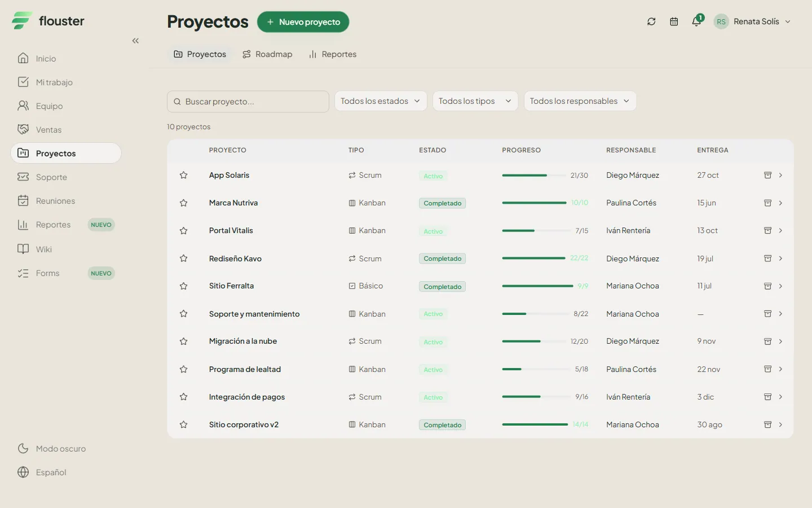Open the calendar icon in header
Viewport: 812px width, 508px height.
pyautogui.click(x=674, y=21)
